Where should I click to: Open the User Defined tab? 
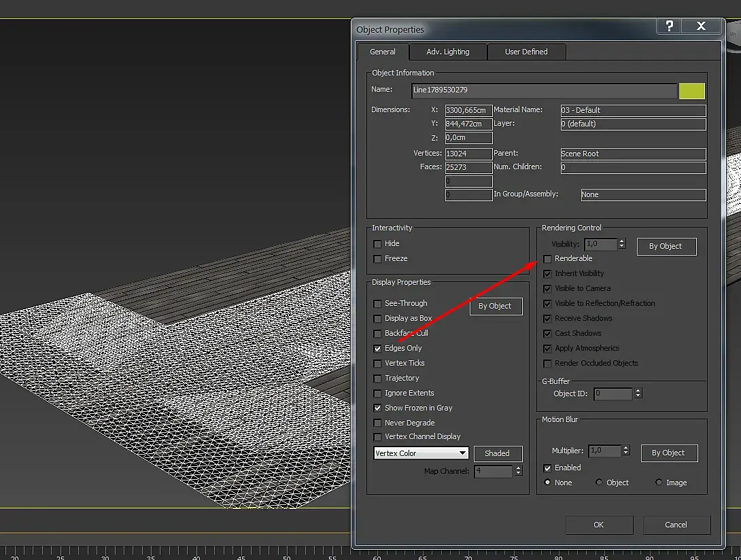526,52
